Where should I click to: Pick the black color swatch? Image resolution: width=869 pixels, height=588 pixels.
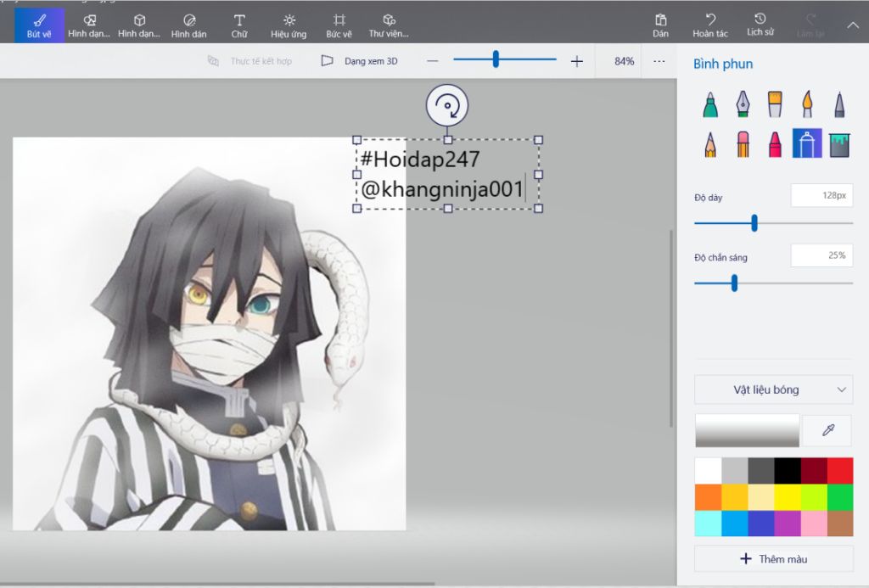coord(788,471)
